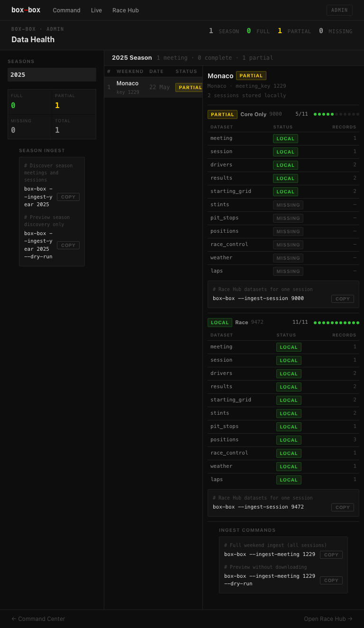
Task: Click the Core Only laps MISSING badge
Action: point(288,271)
